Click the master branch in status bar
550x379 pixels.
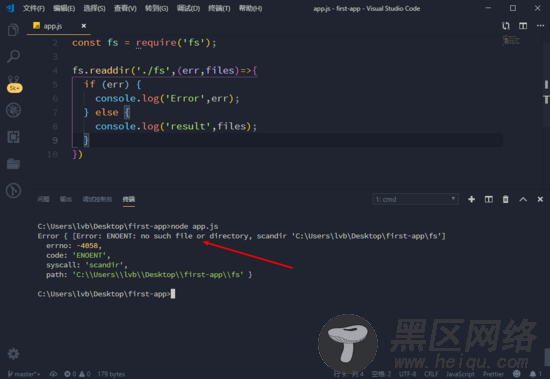[x=24, y=374]
